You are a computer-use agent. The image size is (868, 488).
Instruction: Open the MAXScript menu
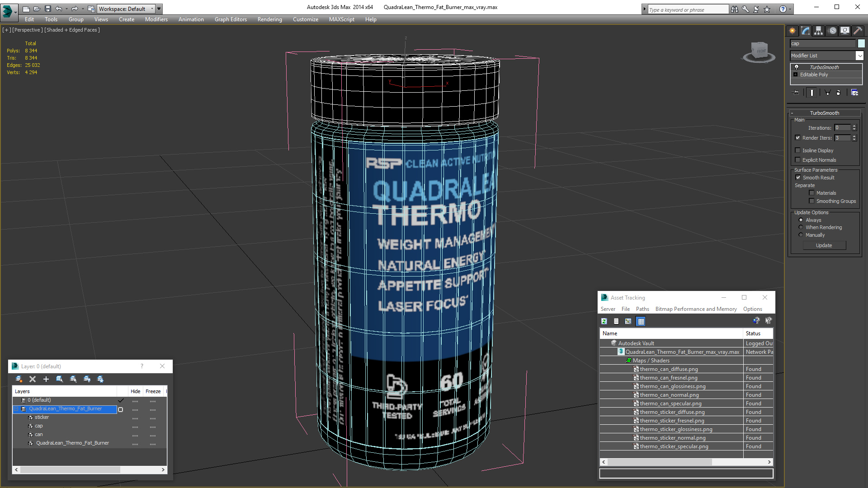(x=341, y=19)
